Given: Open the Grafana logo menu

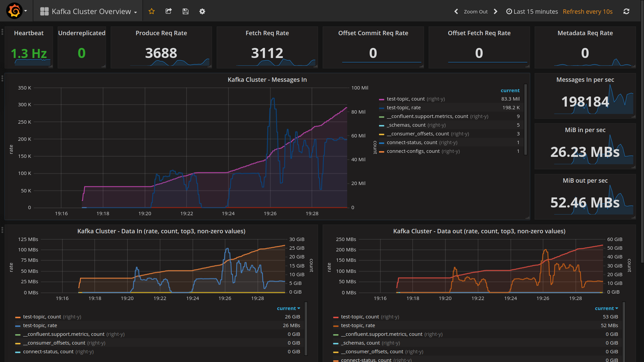Looking at the screenshot, I should coord(14,11).
